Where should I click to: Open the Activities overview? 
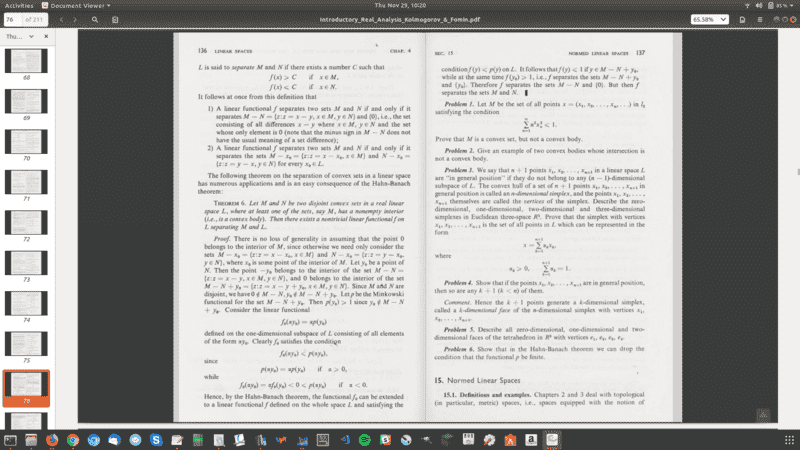20,5
